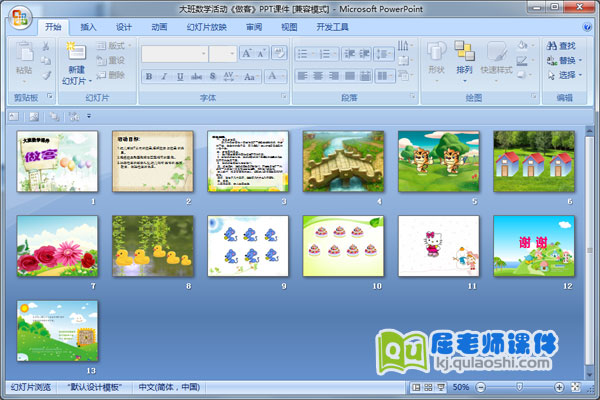The height and width of the screenshot is (400, 600).
Task: Click the Zoom Out minus button
Action: [481, 387]
